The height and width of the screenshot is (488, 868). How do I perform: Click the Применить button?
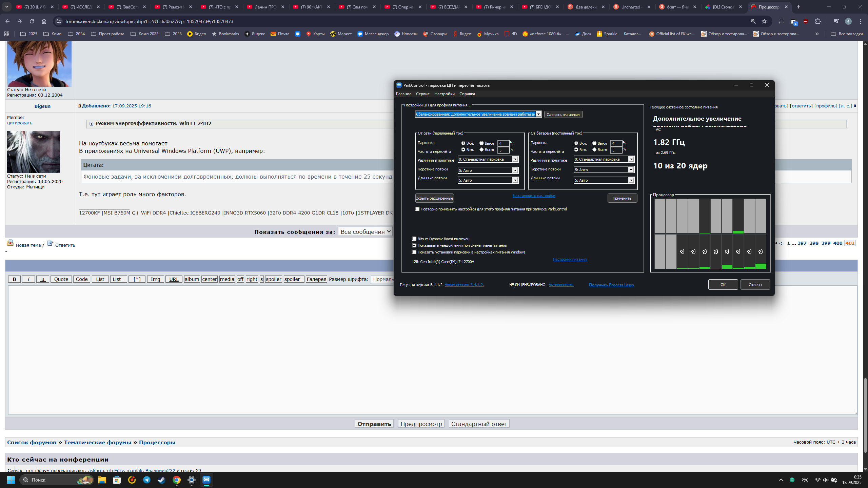tap(622, 198)
